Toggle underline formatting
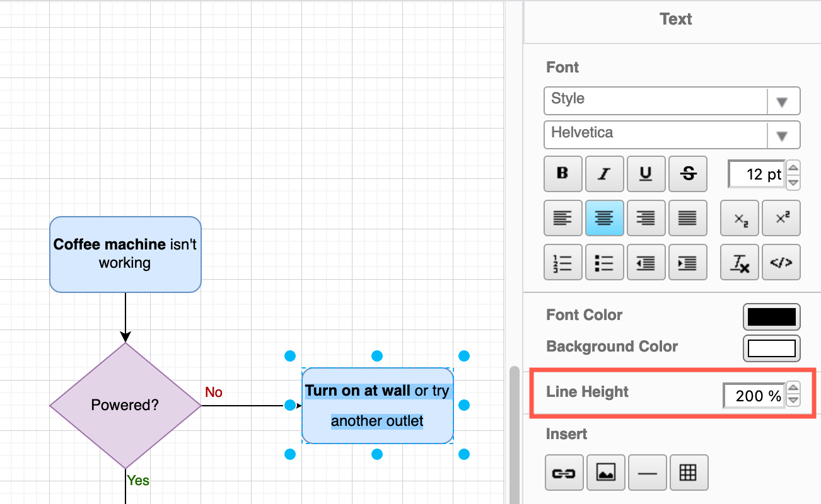The image size is (821, 504). [646, 174]
